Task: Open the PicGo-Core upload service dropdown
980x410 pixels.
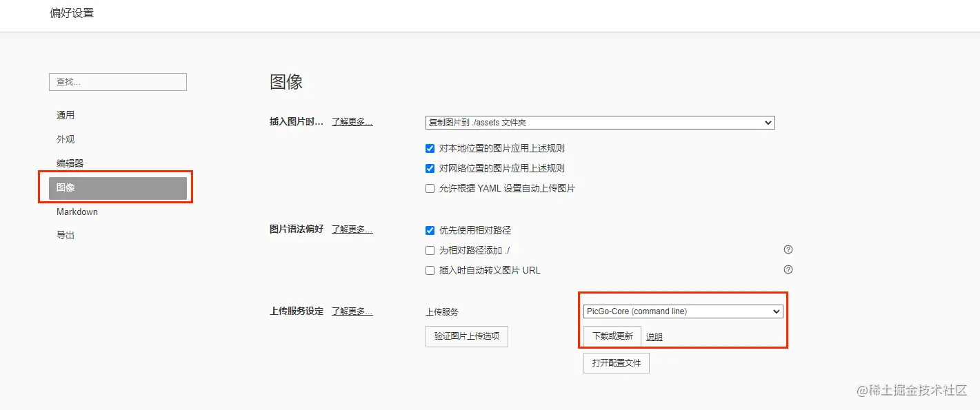Action: click(683, 311)
